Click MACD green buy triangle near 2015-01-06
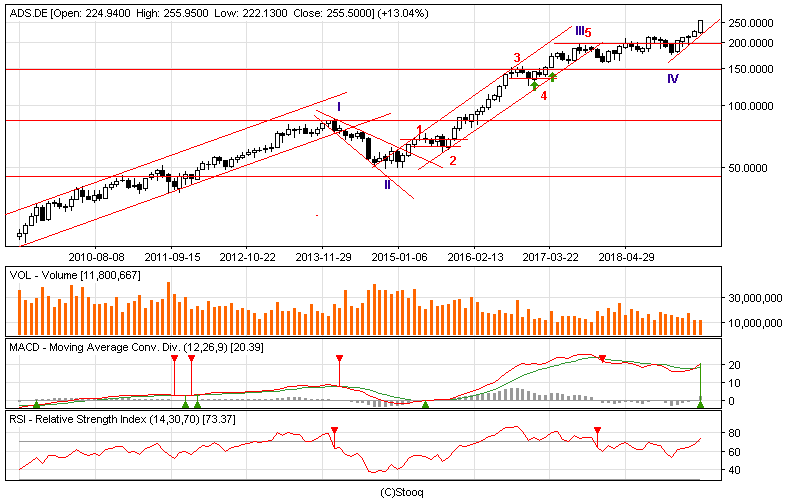Image resolution: width=800 pixels, height=500 pixels. point(426,405)
